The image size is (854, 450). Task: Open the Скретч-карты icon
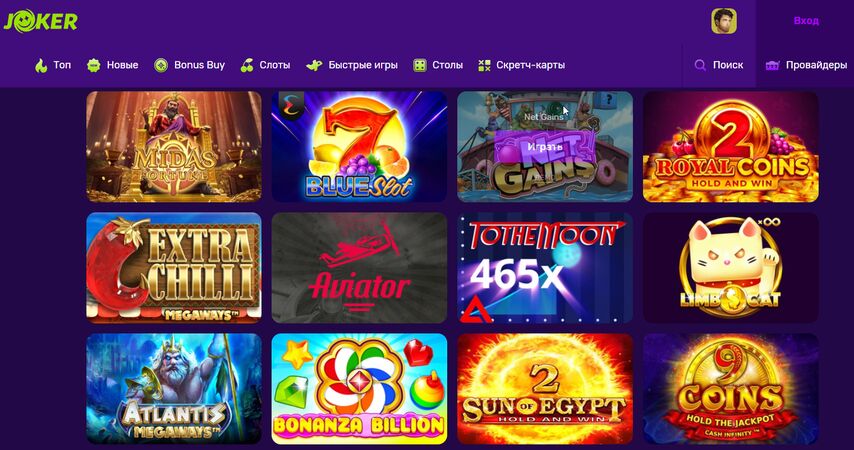click(x=484, y=65)
